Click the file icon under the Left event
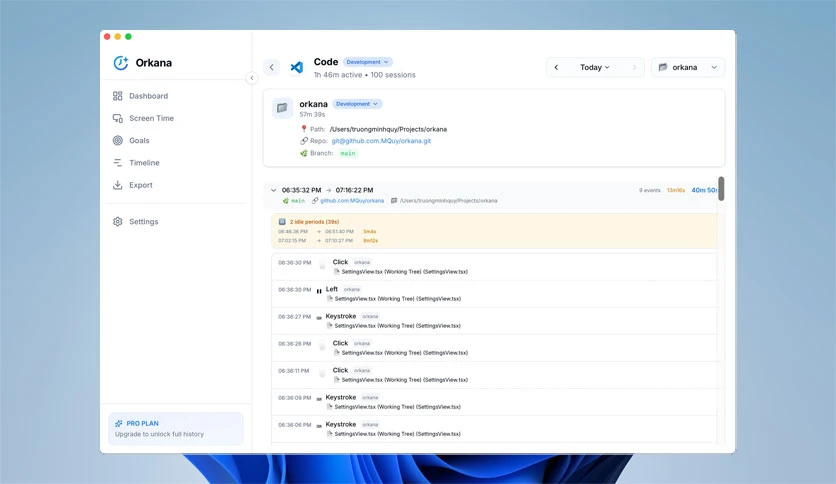836x484 pixels. [x=330, y=299]
